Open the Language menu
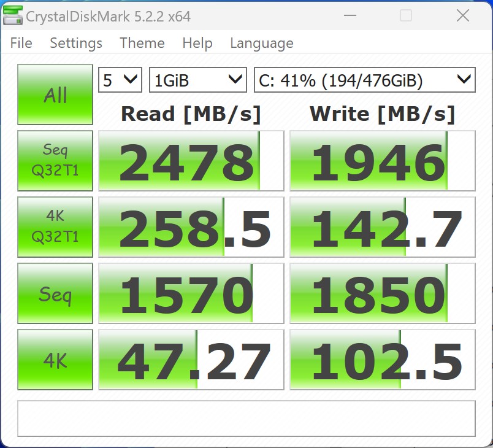493x448 pixels. [261, 43]
